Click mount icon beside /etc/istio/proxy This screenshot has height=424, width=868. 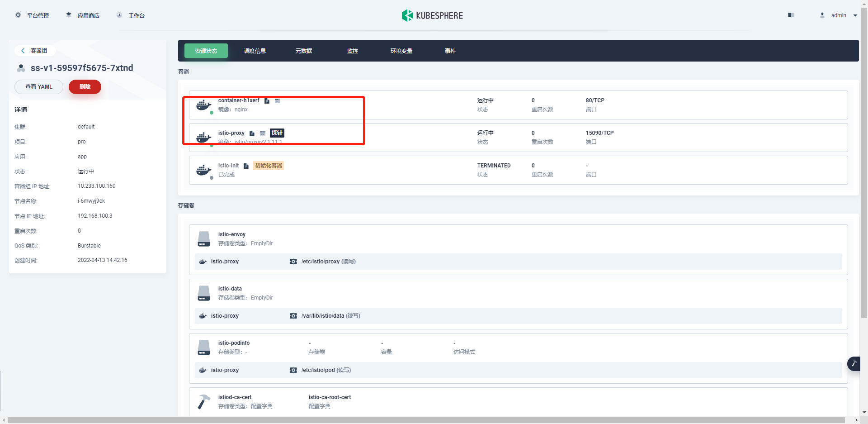click(293, 262)
